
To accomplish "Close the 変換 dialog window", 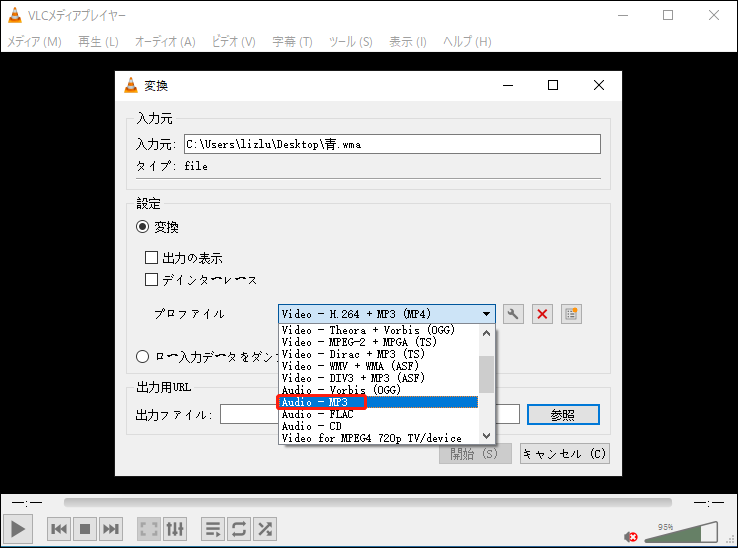I will 599,85.
